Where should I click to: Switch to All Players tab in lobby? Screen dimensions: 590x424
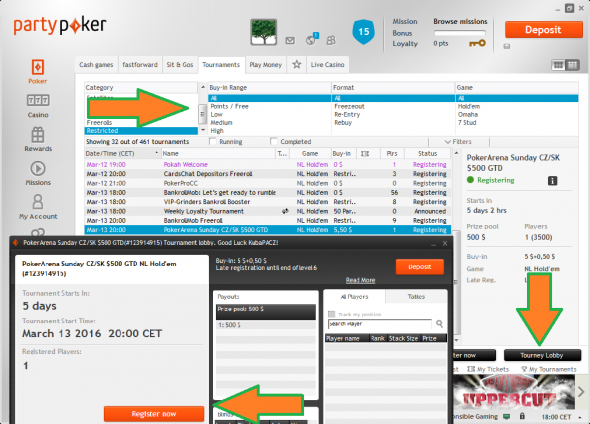click(354, 296)
